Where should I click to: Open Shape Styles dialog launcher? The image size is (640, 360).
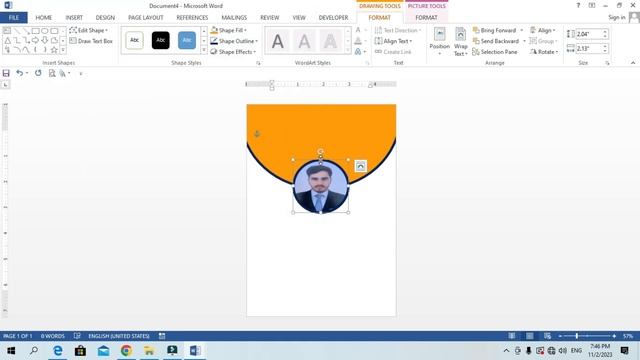point(258,63)
